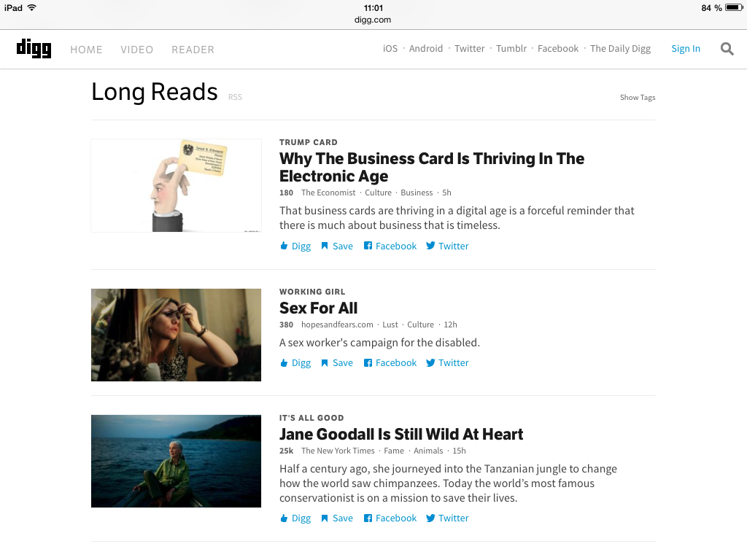This screenshot has height=560, width=747.
Task: Click bookmark Save icon for Jane Goodall article
Action: [x=325, y=518]
